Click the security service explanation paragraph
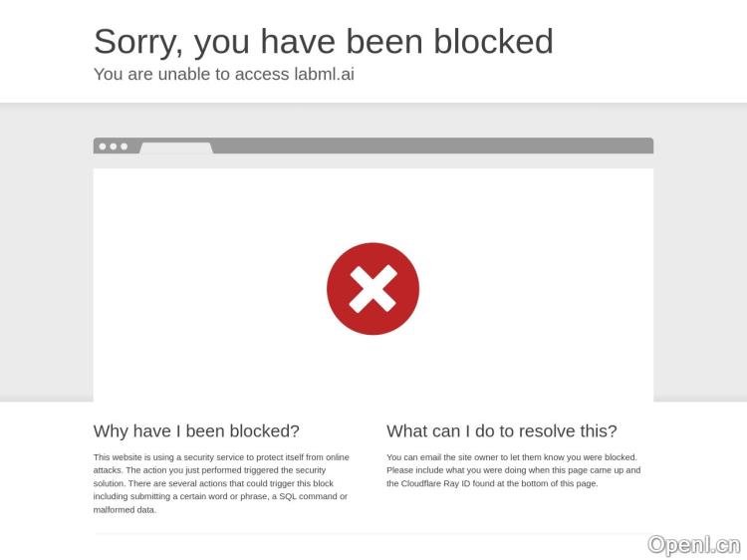747x560 pixels. point(221,483)
